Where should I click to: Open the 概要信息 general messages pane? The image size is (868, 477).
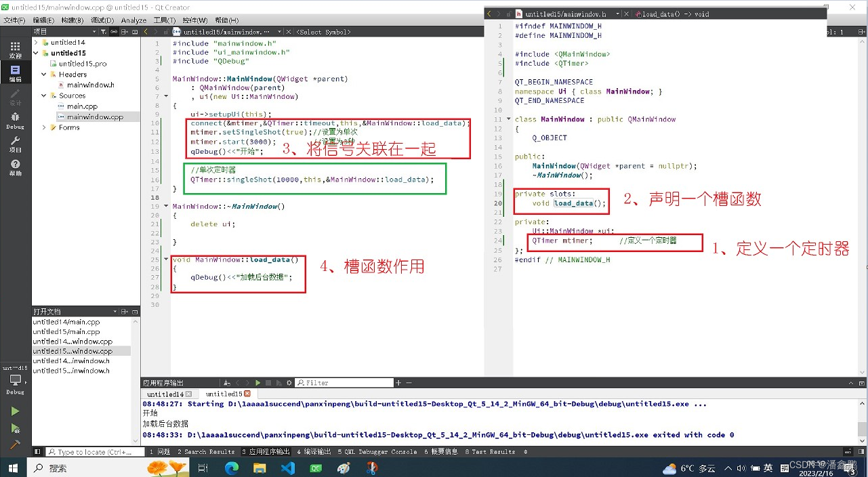coord(442,451)
